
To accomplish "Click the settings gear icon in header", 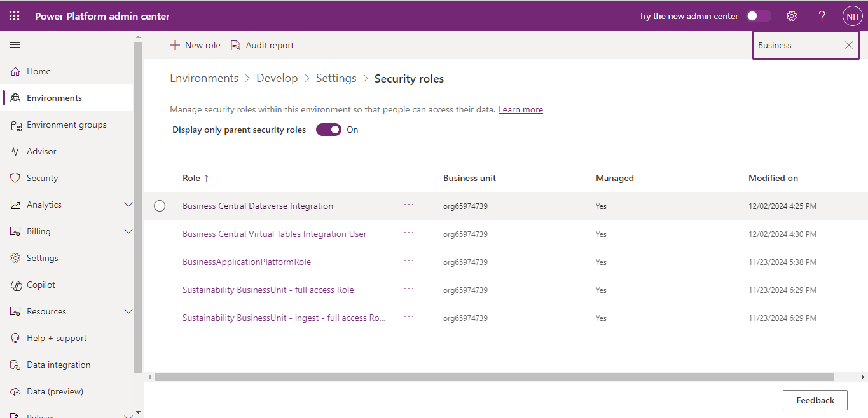I will [x=792, y=16].
